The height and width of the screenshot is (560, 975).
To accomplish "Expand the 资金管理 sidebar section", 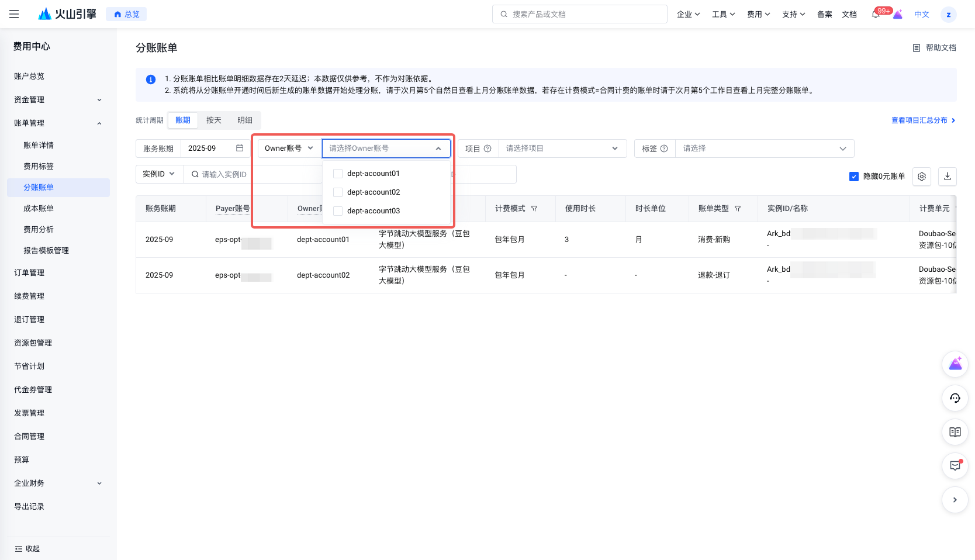I will point(57,100).
